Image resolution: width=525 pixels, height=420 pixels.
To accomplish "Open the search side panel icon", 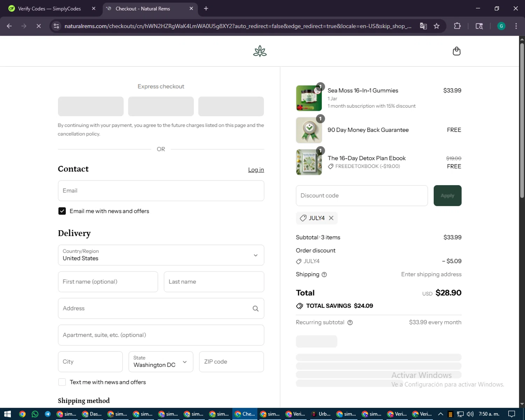I will click(479, 26).
